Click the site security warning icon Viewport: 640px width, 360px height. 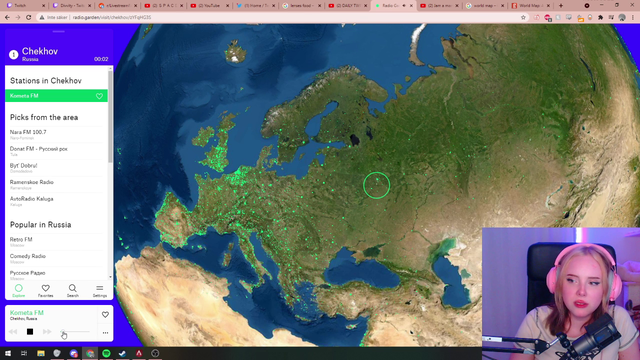point(42,18)
